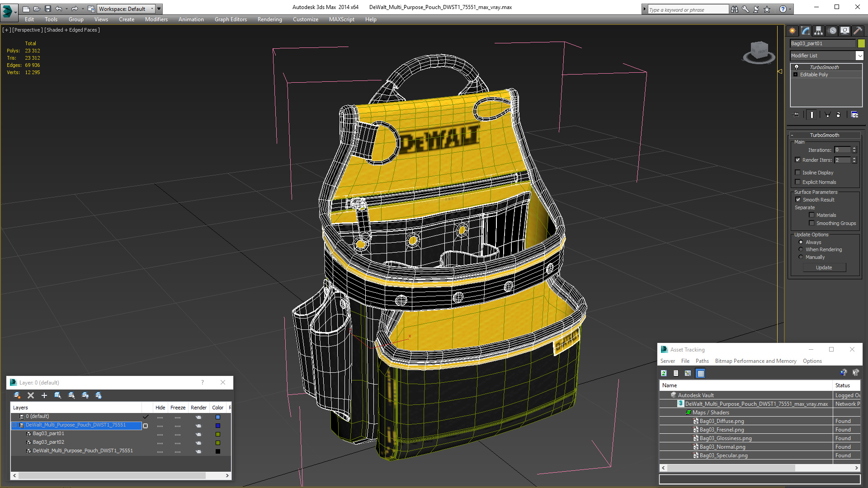Expand Editable Poly sub-objects in stack
The height and width of the screenshot is (488, 868).
click(x=796, y=75)
